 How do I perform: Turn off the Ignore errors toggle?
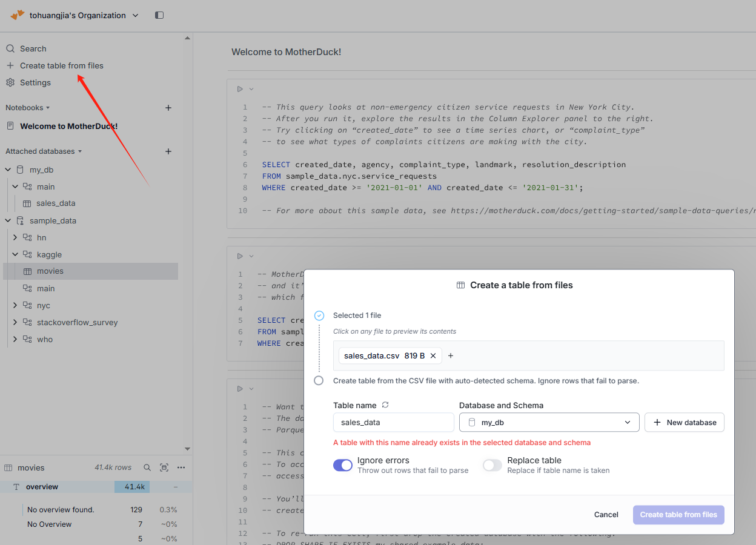pos(343,465)
